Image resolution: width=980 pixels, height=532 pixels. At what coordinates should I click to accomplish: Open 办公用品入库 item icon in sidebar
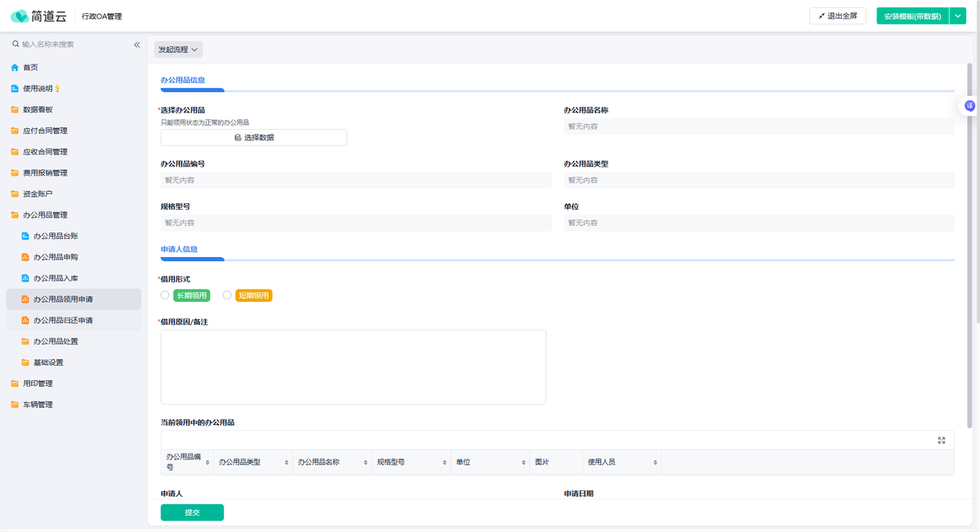click(25, 278)
